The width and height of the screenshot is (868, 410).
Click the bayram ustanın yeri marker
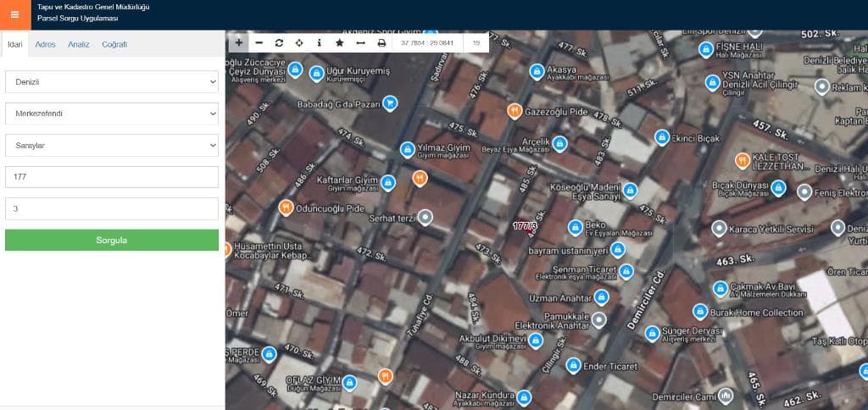tap(618, 250)
